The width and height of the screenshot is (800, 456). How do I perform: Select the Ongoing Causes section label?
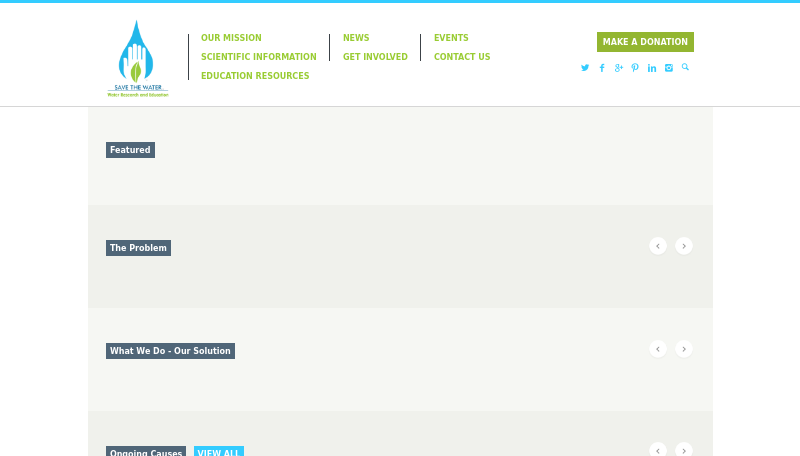point(146,451)
